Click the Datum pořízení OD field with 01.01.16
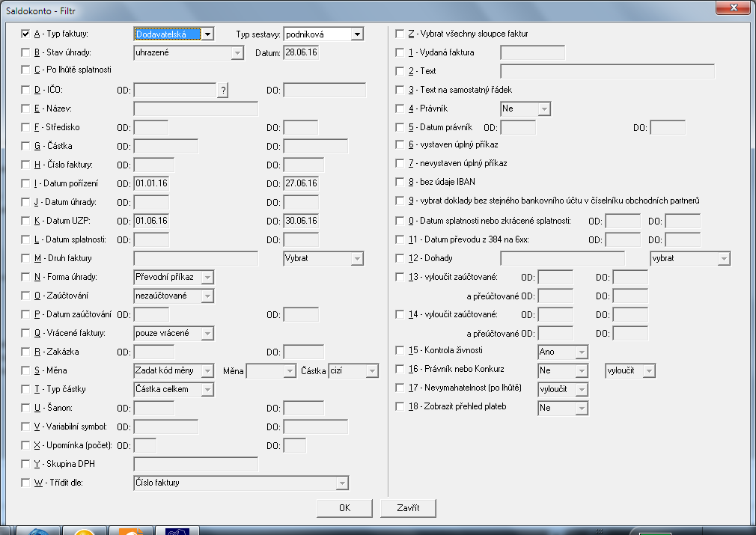This screenshot has width=756, height=535. pos(151,183)
